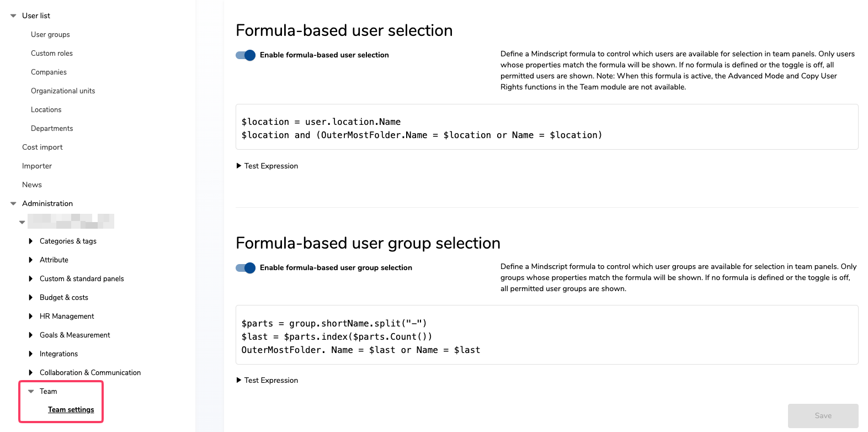The height and width of the screenshot is (432, 868).
Task: Expand the Integrations arrow icon
Action: pyautogui.click(x=30, y=354)
